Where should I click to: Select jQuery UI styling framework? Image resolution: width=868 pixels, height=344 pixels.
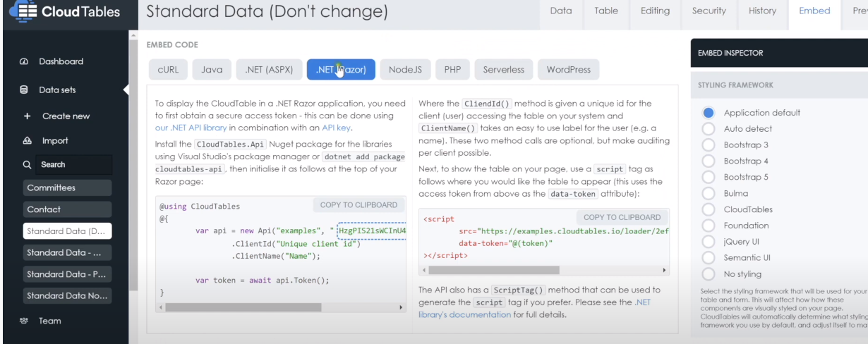coord(709,242)
